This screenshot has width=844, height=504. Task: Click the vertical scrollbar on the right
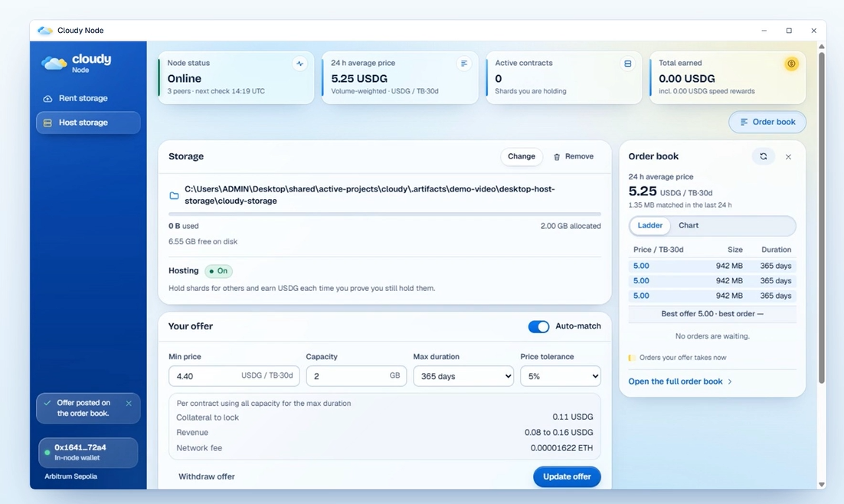point(821,218)
